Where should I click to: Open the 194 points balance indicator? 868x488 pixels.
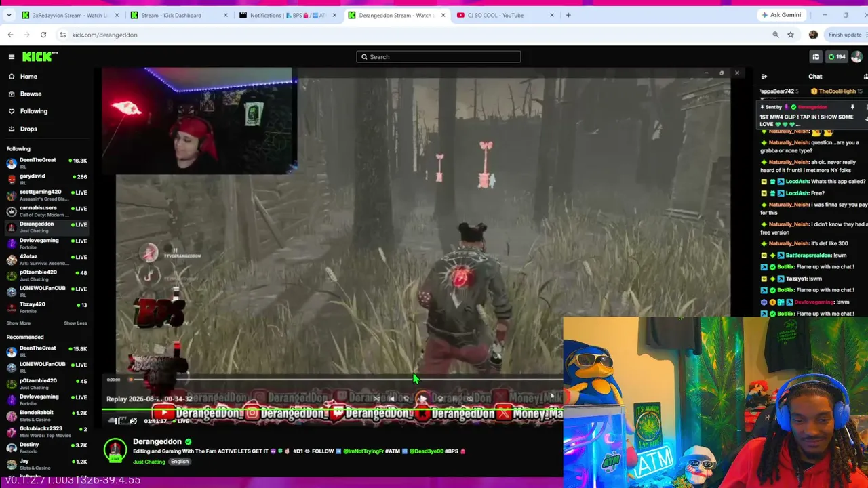tap(837, 57)
